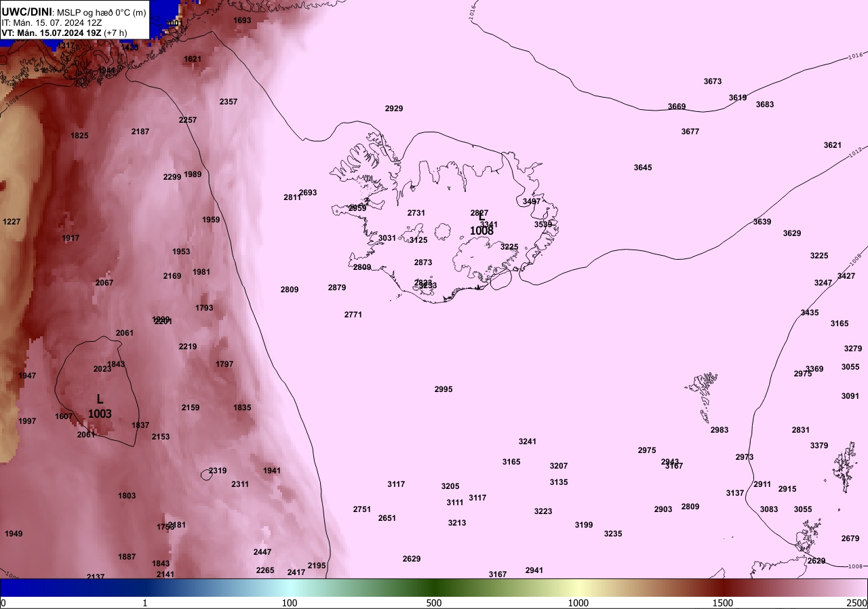Click the legend tick label 1000
Screen dimensions: 868x609
coord(578,603)
